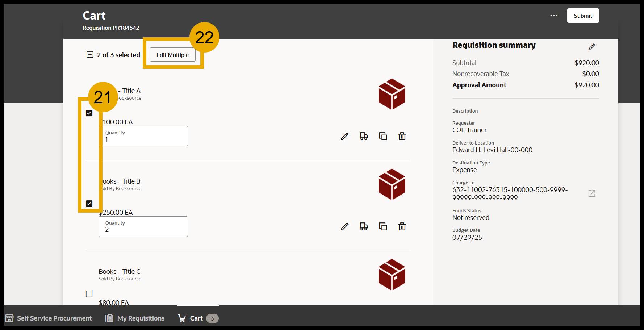Click the My Requisitions clipboard icon
This screenshot has width=644, height=330.
[x=109, y=318]
